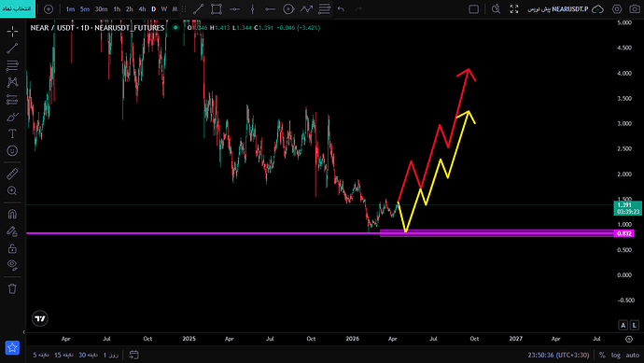Viewport: 644px width, 363px height.
Task: Select the trend line drawing tool
Action: pyautogui.click(x=12, y=49)
